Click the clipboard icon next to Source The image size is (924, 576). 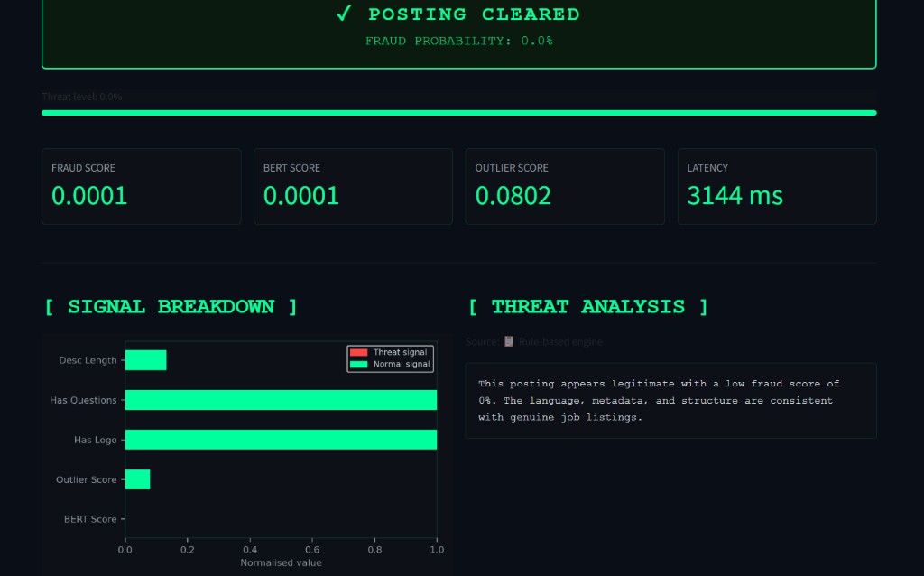pyautogui.click(x=509, y=341)
